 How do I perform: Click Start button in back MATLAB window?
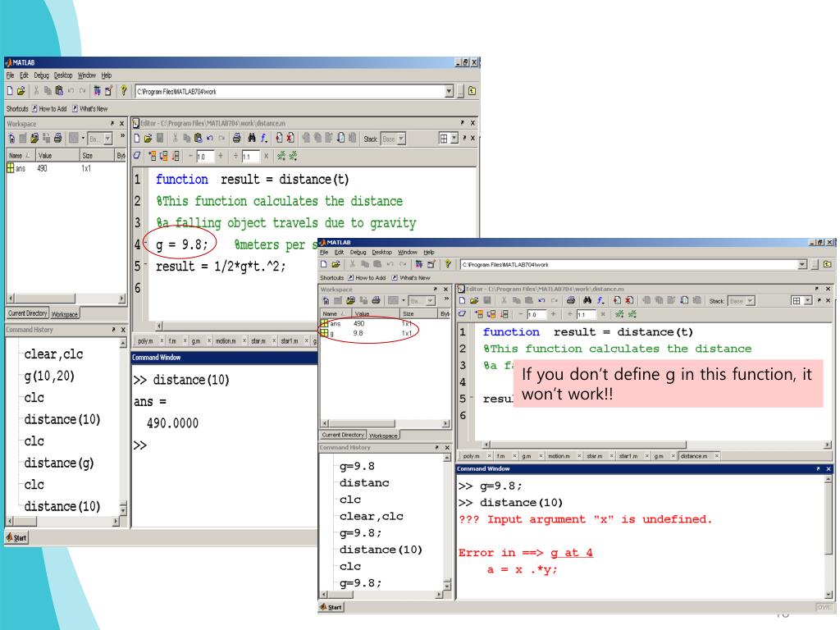[x=16, y=538]
